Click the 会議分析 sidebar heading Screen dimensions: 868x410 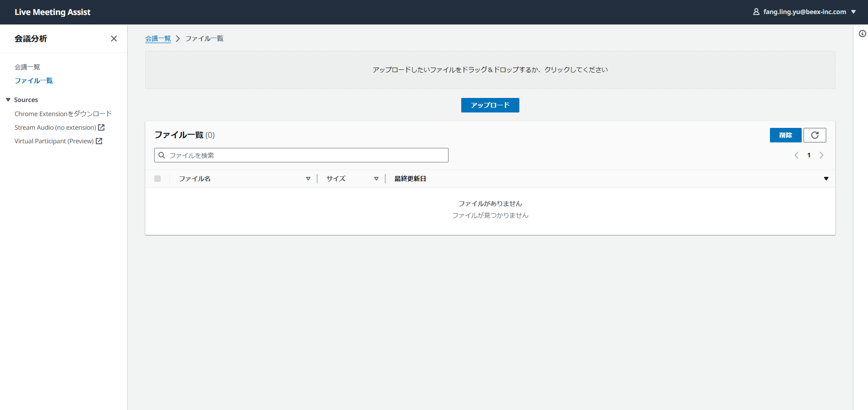31,39
